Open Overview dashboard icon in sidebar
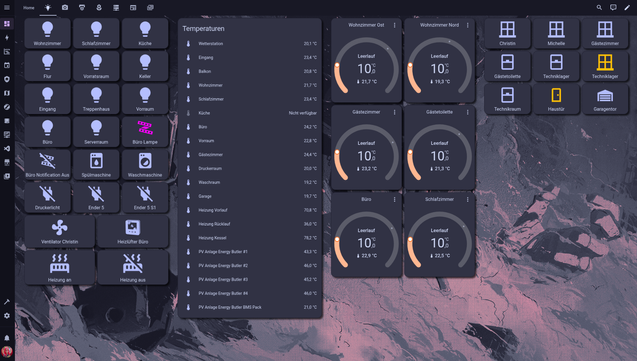Viewport: 637px width, 361px height. [x=7, y=24]
